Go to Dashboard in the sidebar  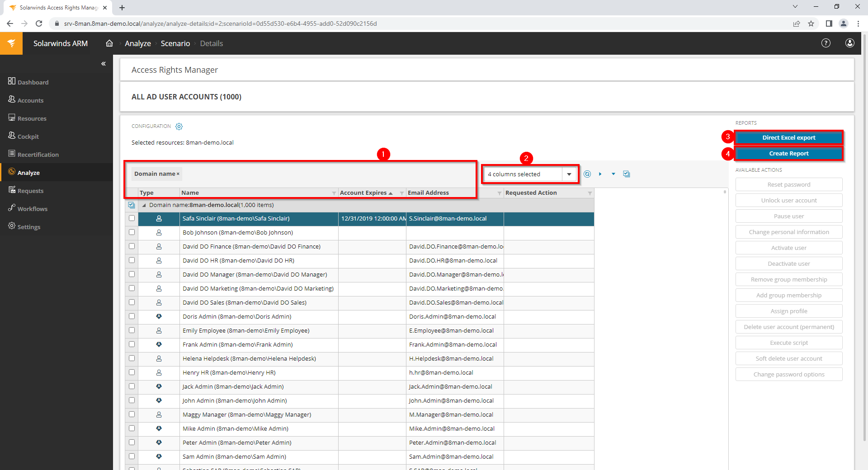pos(33,82)
